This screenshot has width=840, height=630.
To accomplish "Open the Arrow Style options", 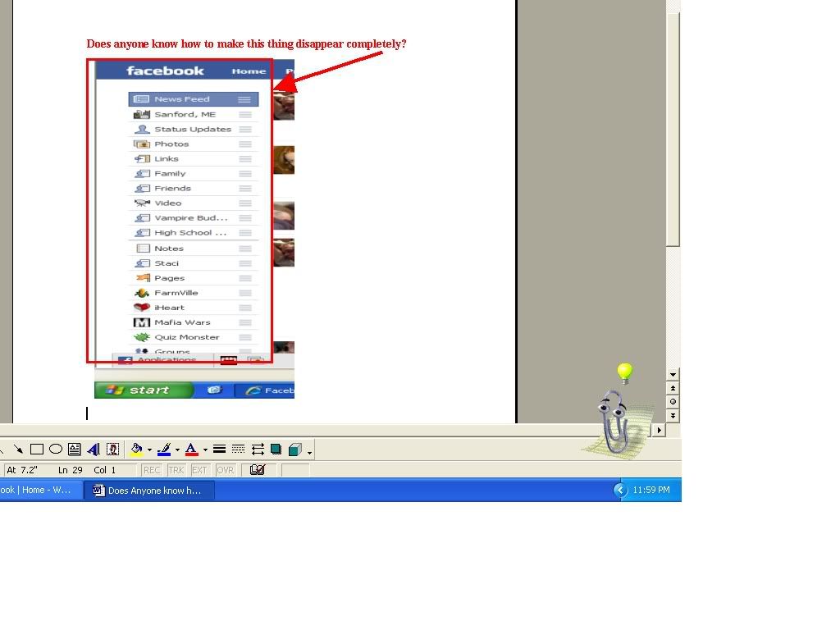I will (x=258, y=449).
